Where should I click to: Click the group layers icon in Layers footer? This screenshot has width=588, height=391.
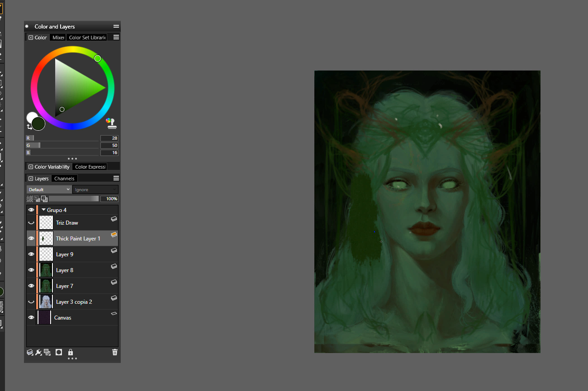pyautogui.click(x=47, y=352)
